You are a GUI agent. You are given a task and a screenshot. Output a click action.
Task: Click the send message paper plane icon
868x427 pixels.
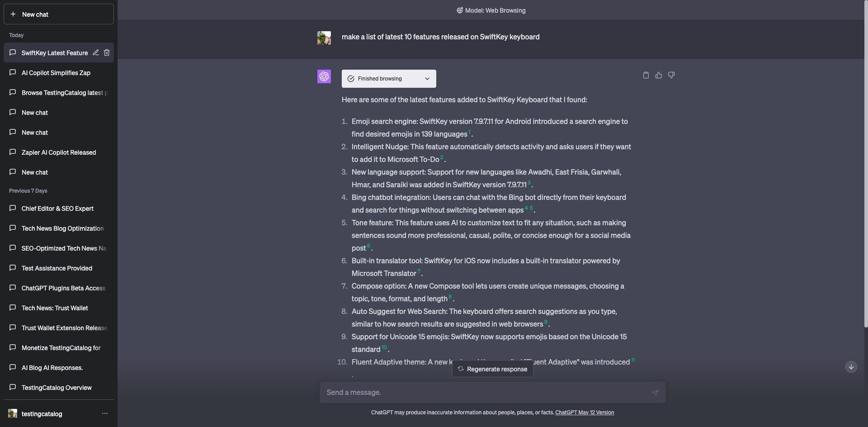tap(655, 393)
